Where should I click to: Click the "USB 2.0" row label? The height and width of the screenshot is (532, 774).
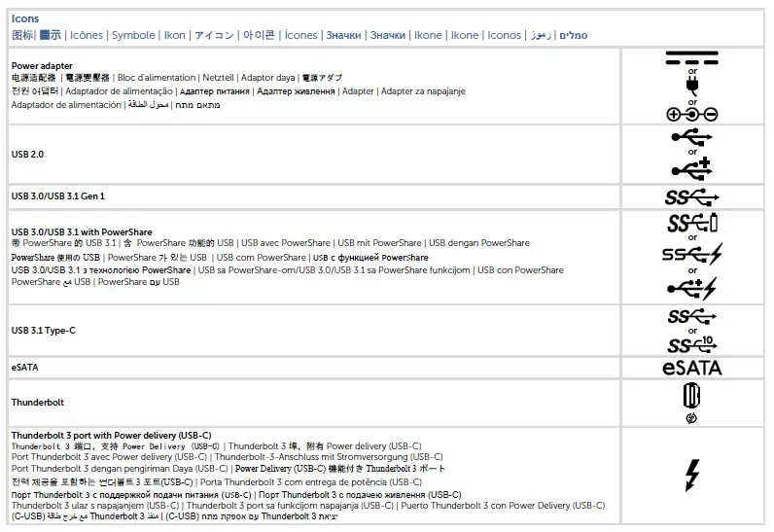pos(27,155)
